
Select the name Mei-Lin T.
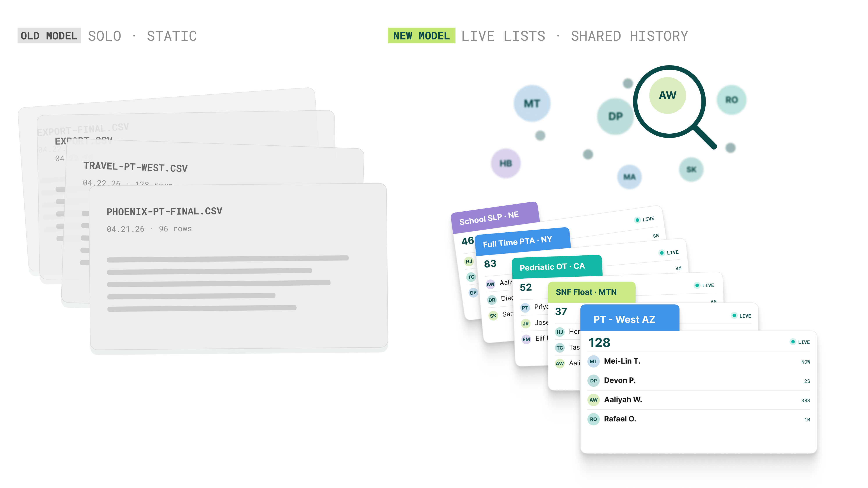tap(622, 361)
